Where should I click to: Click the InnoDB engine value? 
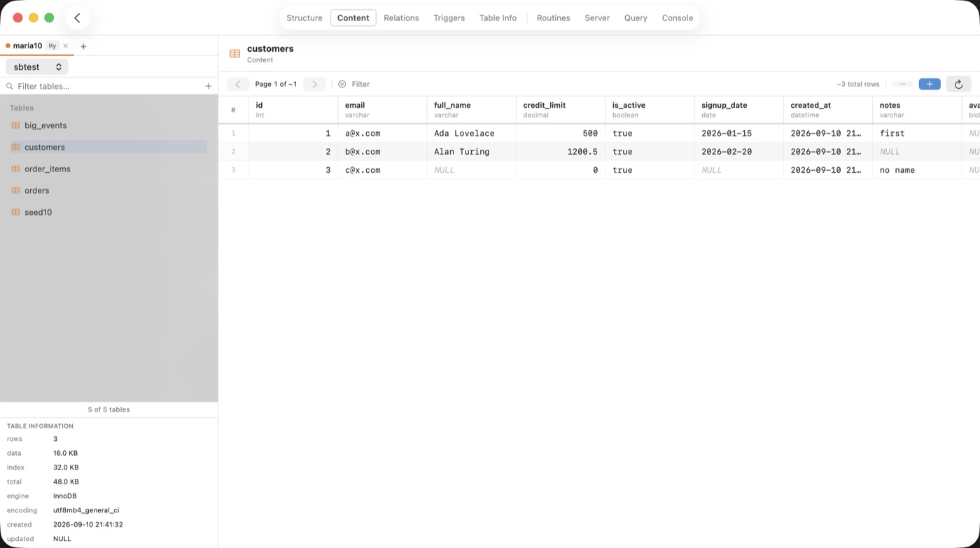[65, 496]
